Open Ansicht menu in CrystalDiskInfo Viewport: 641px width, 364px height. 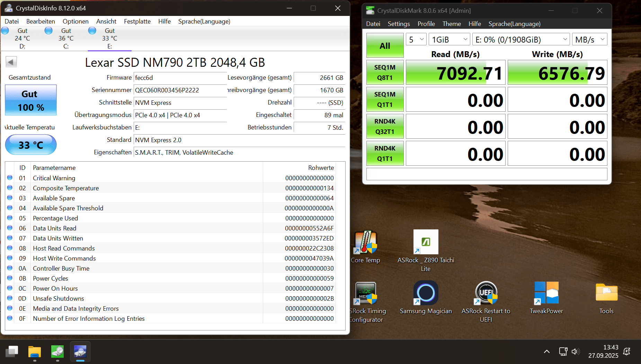106,21
